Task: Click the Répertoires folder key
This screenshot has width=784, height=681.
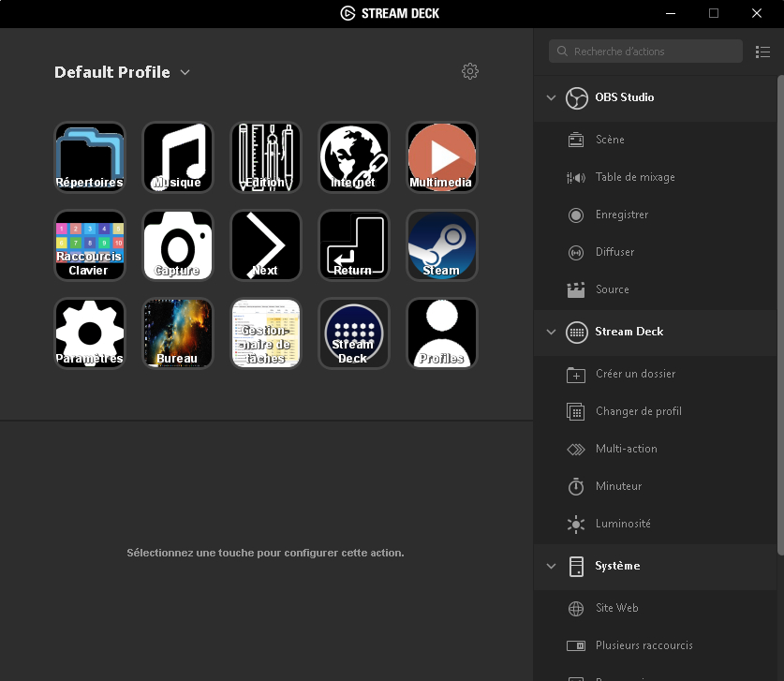Action: tap(90, 157)
